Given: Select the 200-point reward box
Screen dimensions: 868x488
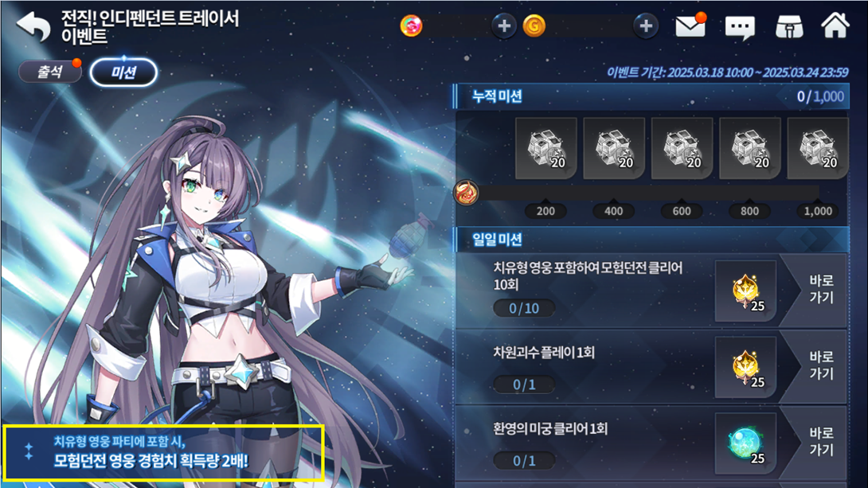Looking at the screenshot, I should [545, 148].
